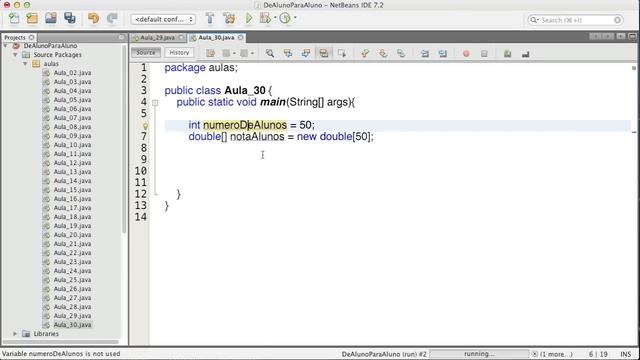Select Aula_02.java in the Projects tree
640x360 pixels.
(72, 73)
